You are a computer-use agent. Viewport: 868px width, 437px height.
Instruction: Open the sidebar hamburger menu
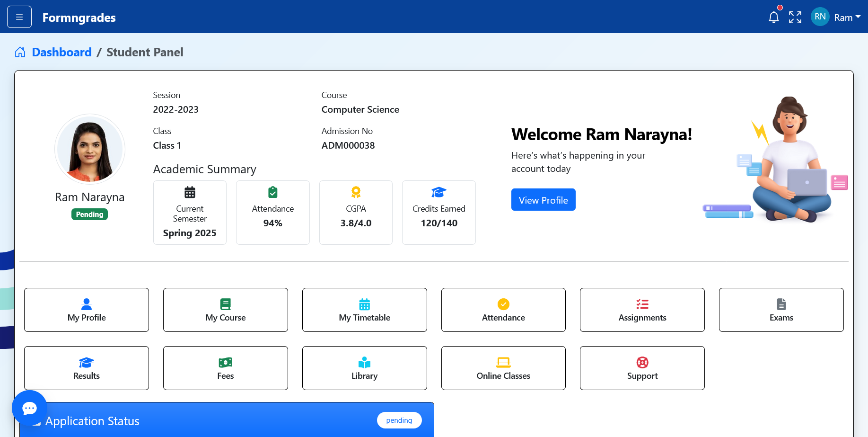19,16
